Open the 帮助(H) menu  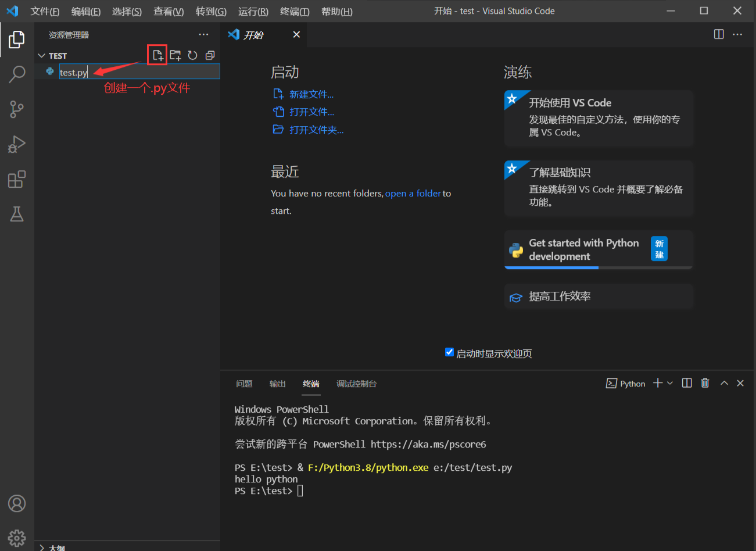(337, 11)
